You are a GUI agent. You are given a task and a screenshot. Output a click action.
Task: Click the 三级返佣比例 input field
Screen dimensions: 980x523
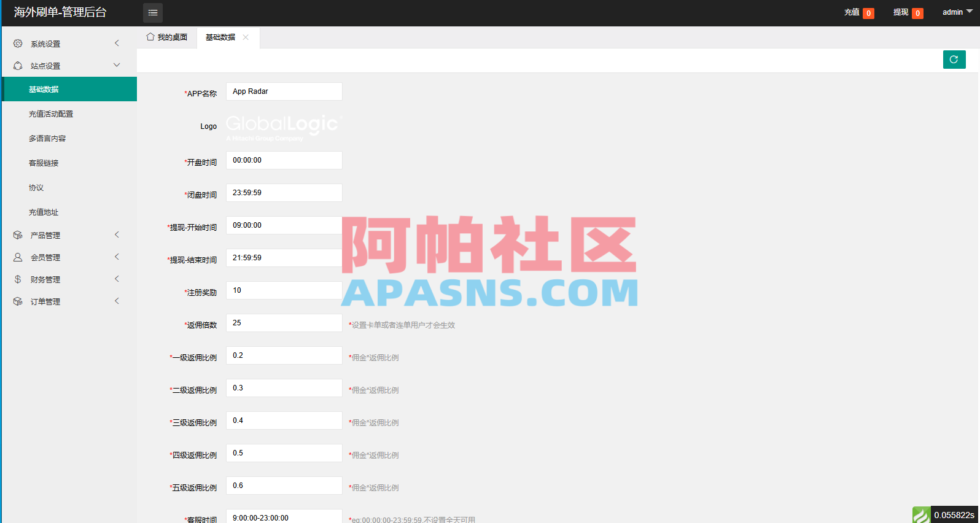pyautogui.click(x=284, y=420)
